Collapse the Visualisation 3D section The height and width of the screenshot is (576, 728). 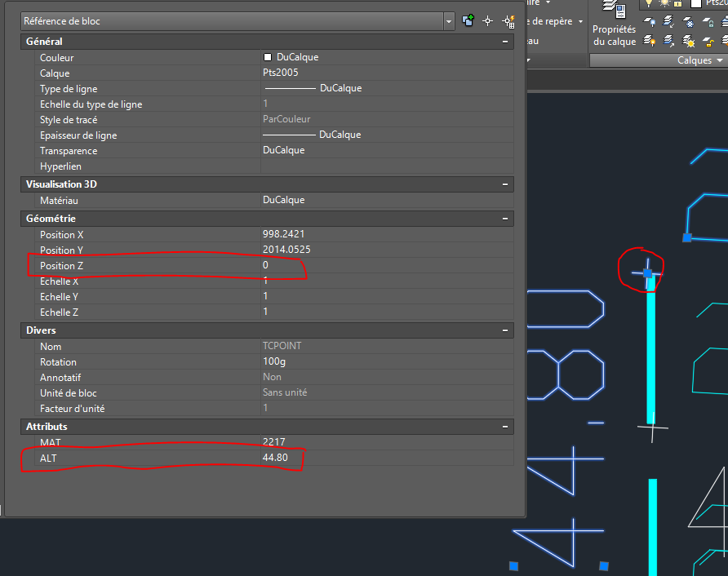click(x=506, y=184)
